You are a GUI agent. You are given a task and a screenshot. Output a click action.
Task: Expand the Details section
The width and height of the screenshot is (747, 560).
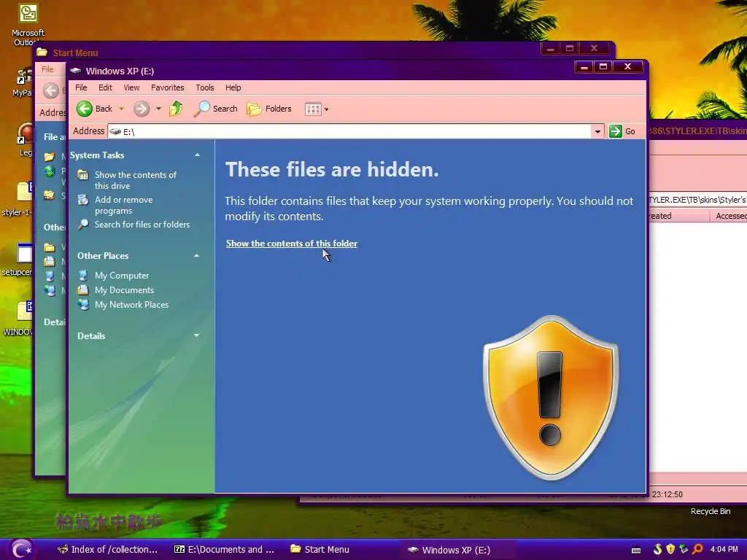(x=196, y=335)
